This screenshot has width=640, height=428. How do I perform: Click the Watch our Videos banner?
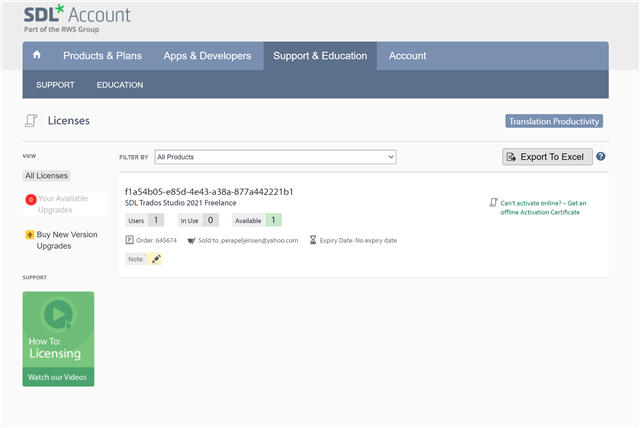pyautogui.click(x=58, y=377)
